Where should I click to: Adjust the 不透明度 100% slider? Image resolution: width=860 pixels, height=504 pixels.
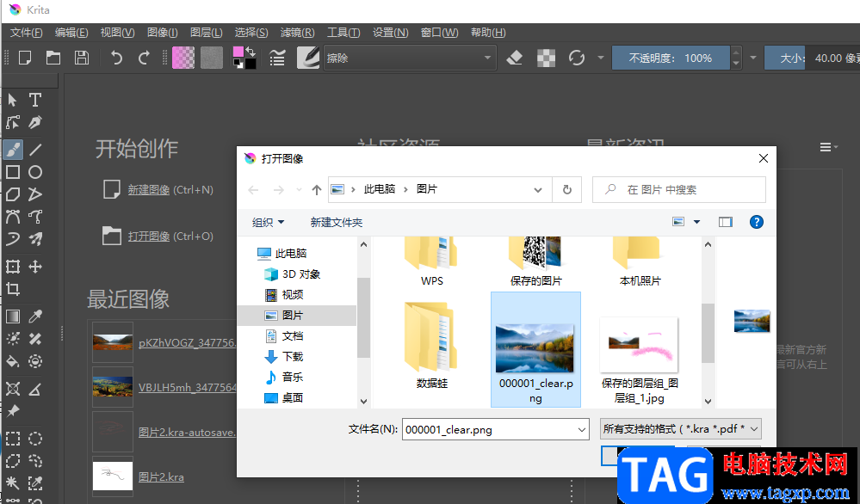[671, 58]
